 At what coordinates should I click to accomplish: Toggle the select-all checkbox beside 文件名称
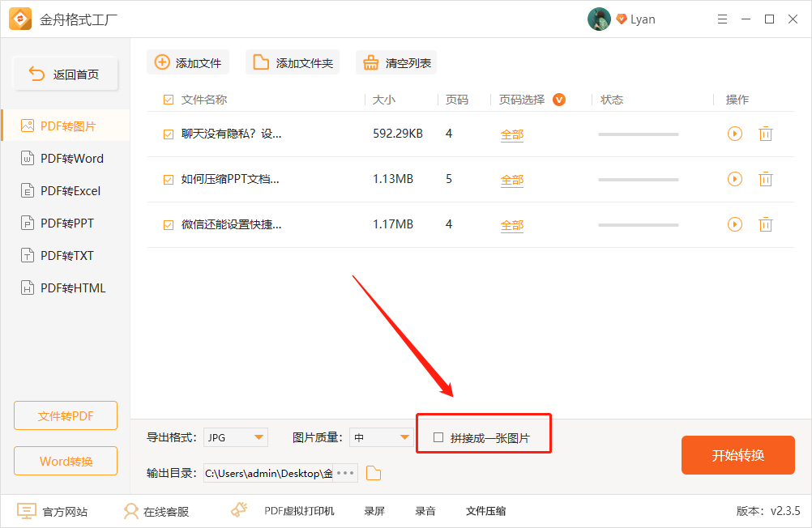pyautogui.click(x=169, y=100)
